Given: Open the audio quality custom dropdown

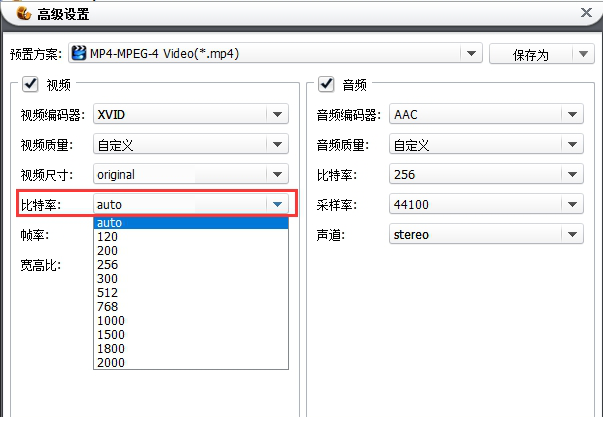Looking at the screenshot, I should tap(571, 145).
